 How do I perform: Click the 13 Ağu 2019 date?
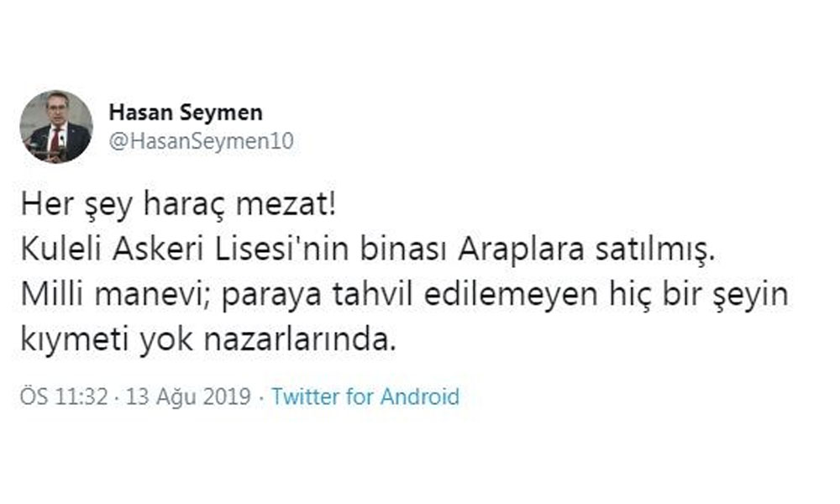pyautogui.click(x=188, y=396)
